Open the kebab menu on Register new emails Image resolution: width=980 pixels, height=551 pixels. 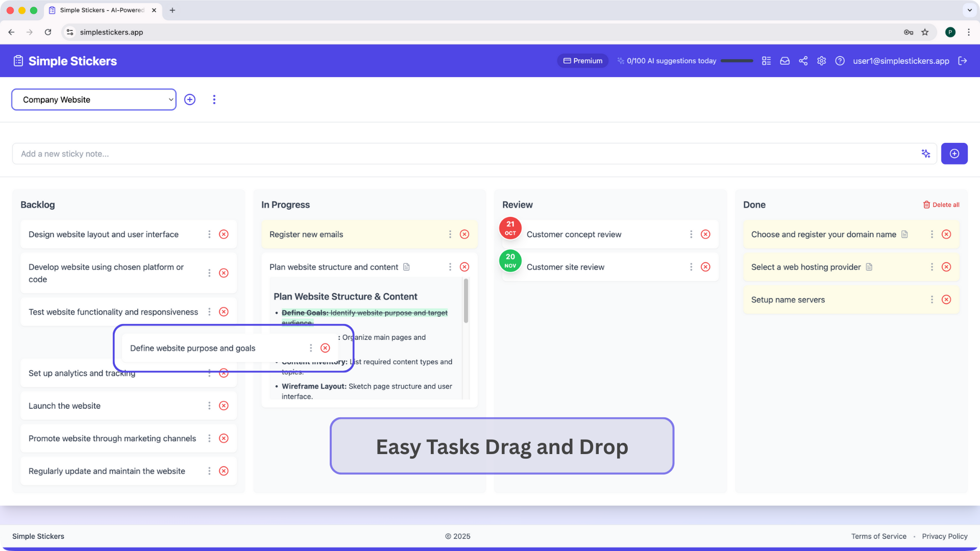pos(450,234)
